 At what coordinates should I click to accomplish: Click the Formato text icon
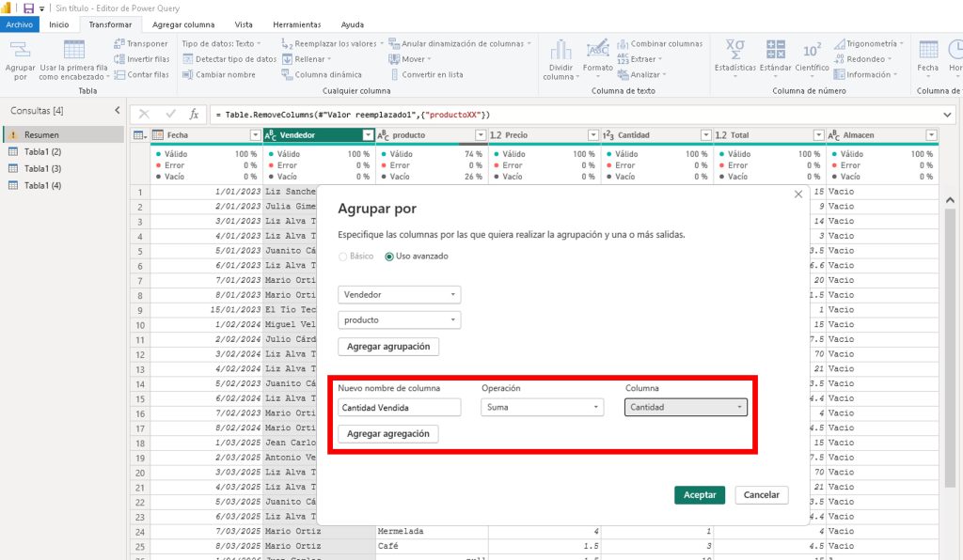coord(597,51)
